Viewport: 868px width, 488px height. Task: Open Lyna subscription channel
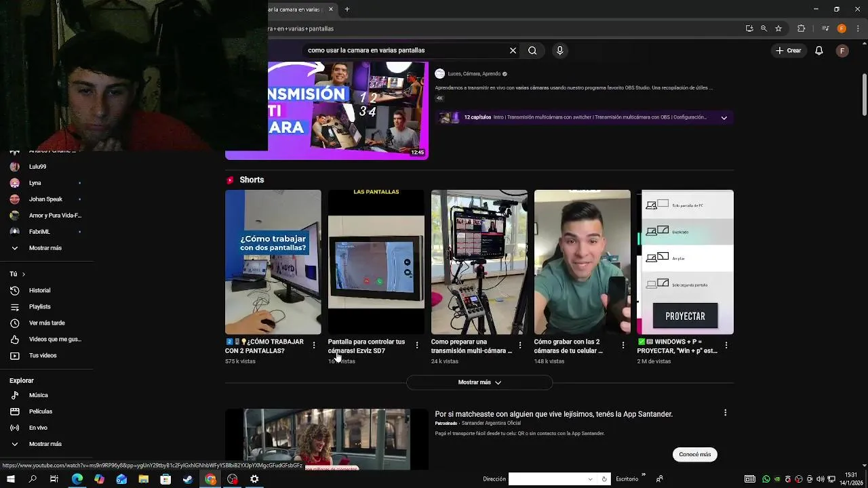(35, 183)
